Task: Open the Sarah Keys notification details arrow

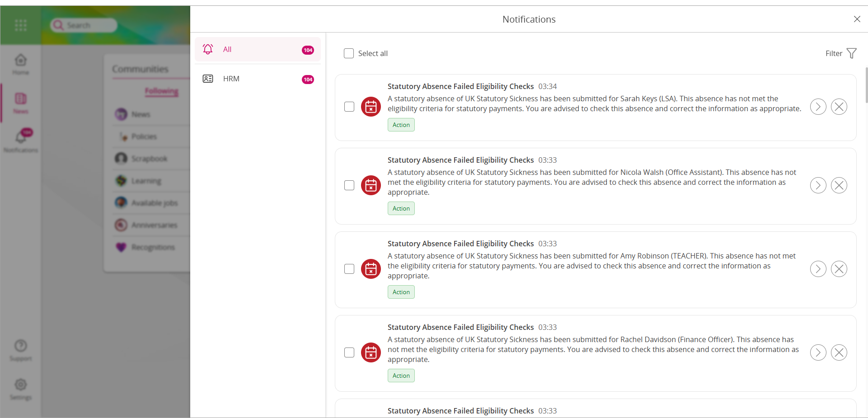Action: 818,107
